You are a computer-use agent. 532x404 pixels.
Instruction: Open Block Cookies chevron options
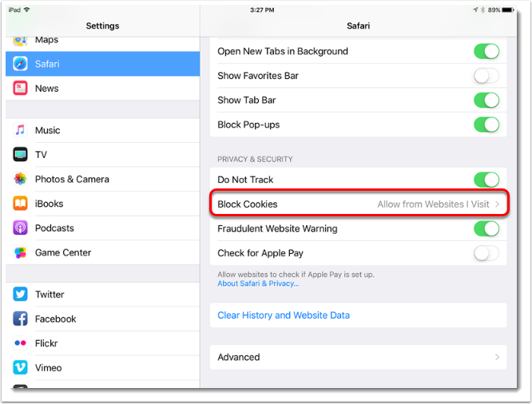coord(498,204)
